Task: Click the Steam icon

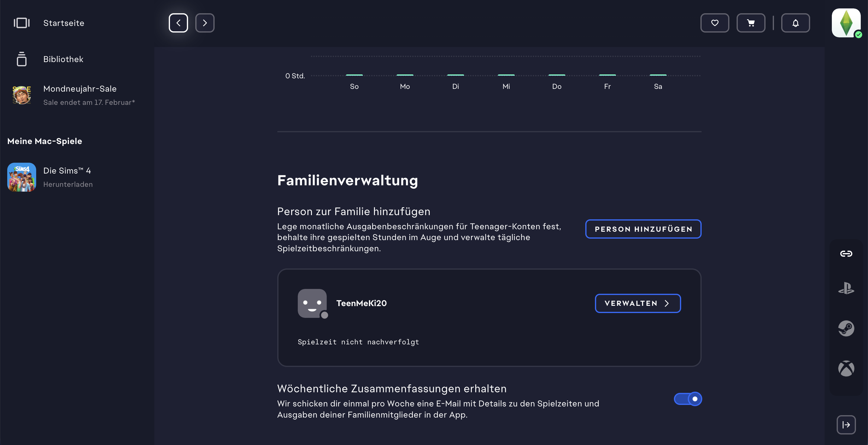Action: click(x=846, y=328)
